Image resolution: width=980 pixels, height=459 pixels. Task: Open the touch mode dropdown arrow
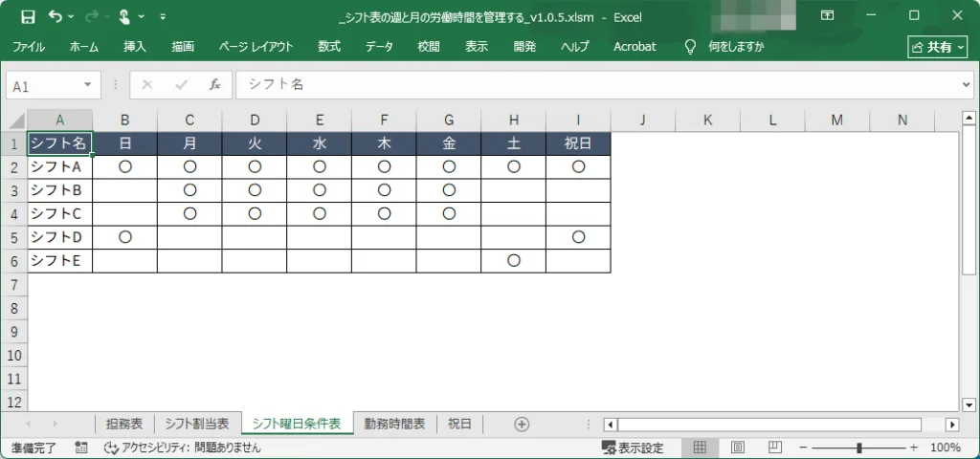(141, 17)
